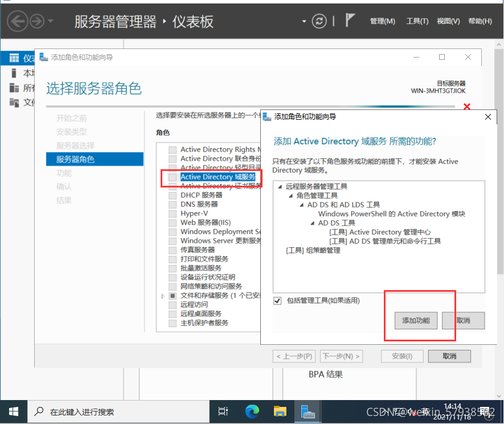Open the notifications flag
504x424 pixels.
pyautogui.click(x=350, y=20)
